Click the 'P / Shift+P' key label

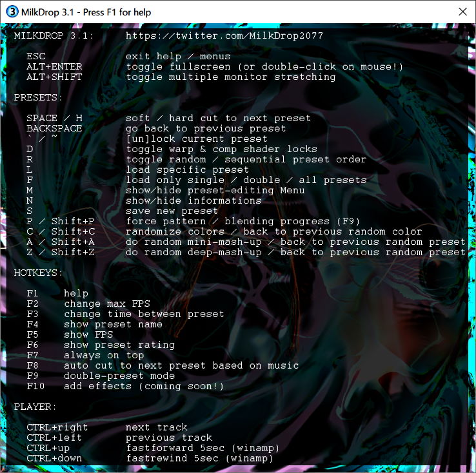click(x=61, y=221)
